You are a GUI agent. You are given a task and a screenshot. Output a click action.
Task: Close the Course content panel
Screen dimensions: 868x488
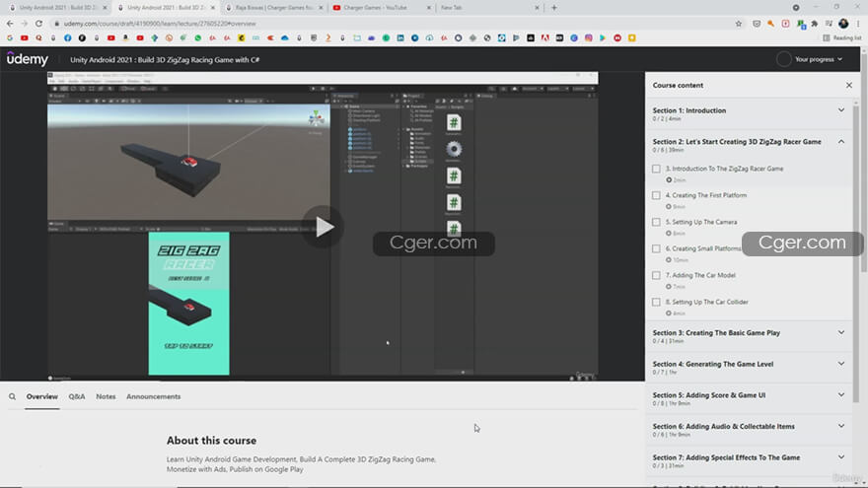pyautogui.click(x=849, y=85)
